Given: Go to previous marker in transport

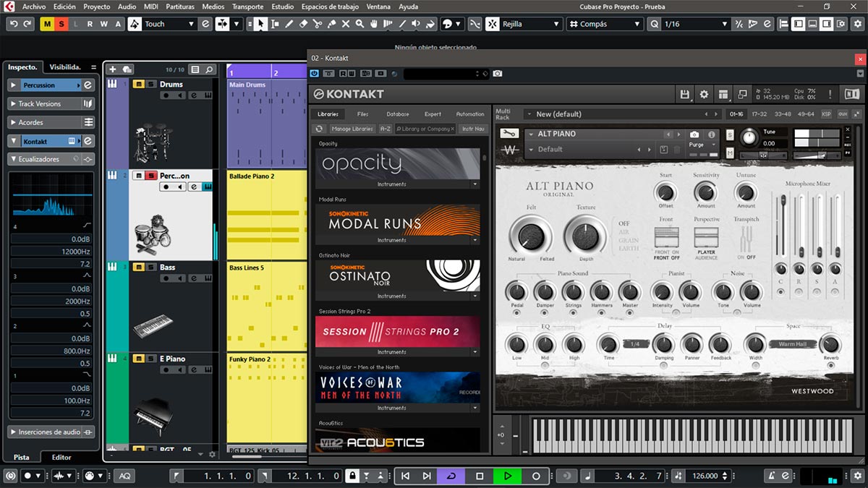Looking at the screenshot, I should point(405,476).
